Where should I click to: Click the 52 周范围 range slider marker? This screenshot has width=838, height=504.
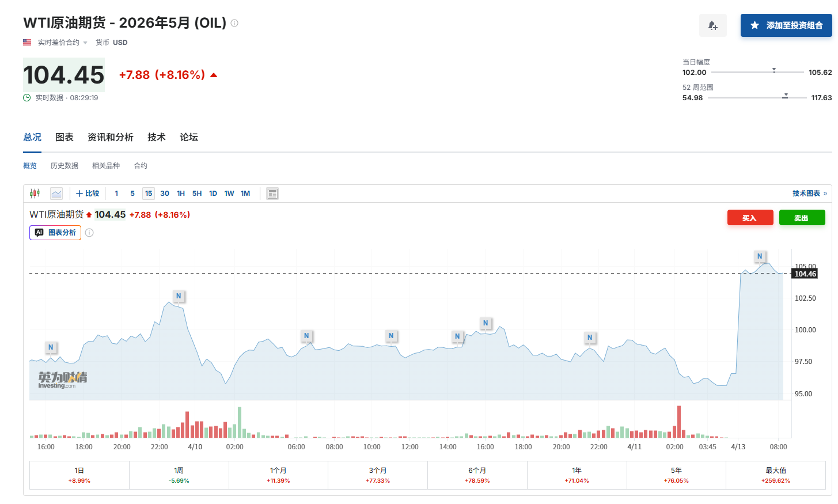785,96
